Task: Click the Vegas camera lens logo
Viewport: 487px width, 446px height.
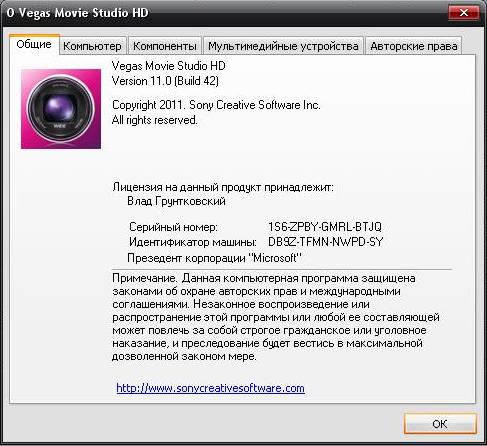Action: click(x=61, y=109)
